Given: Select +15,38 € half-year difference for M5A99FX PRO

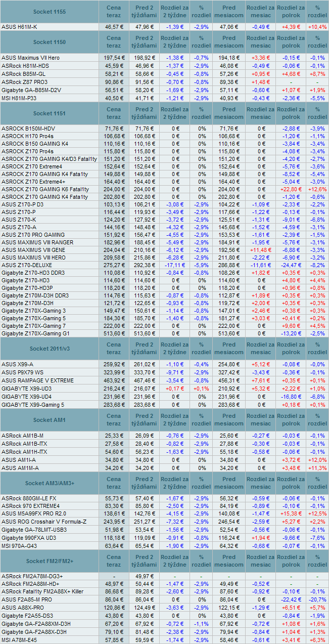Looking at the screenshot, I should pyautogui.click(x=291, y=513).
